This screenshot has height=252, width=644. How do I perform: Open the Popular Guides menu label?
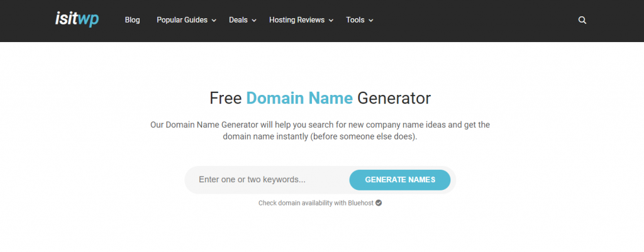[182, 20]
